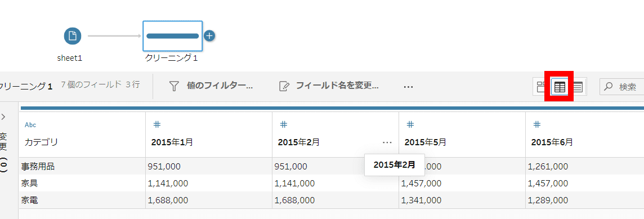This screenshot has height=219, width=644.
Task: Change data type of カテゴリ field
Action: [x=31, y=124]
